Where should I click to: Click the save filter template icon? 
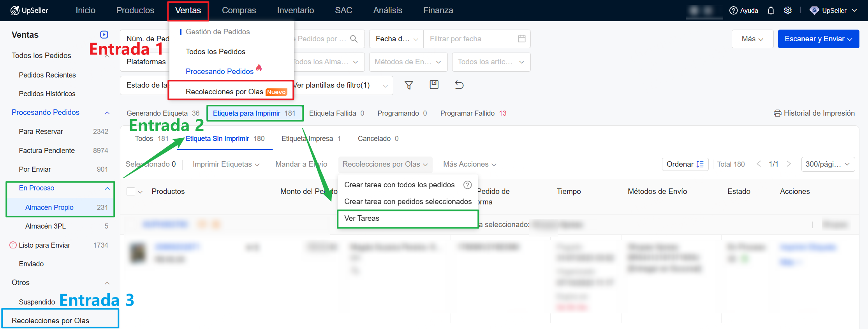click(x=434, y=84)
